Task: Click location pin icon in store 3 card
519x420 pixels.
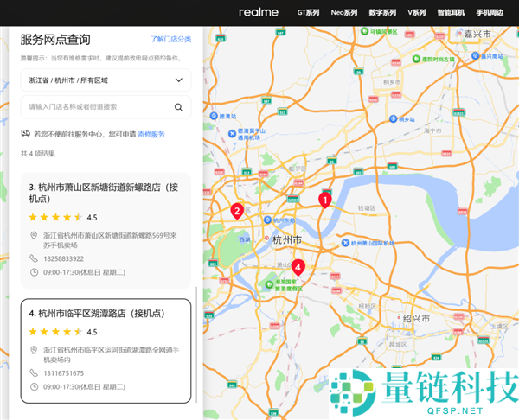Action: (34, 235)
